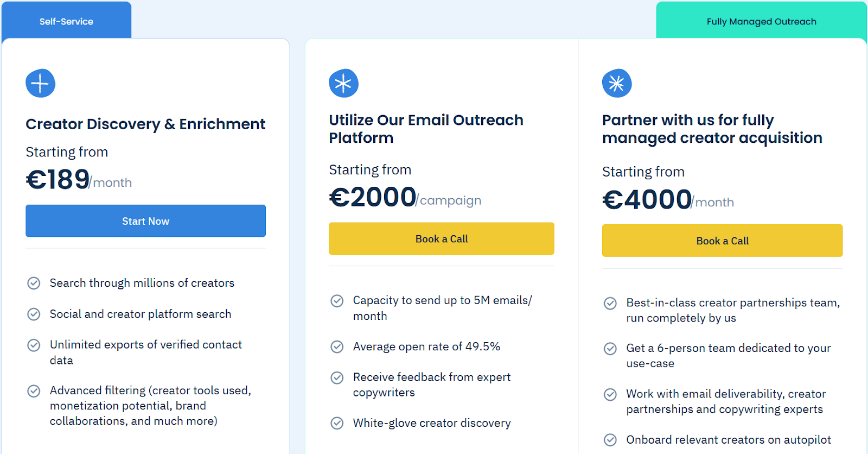The image size is (868, 454).
Task: Click checkmark next to Receive feedback from expert copywriters
Action: [337, 377]
